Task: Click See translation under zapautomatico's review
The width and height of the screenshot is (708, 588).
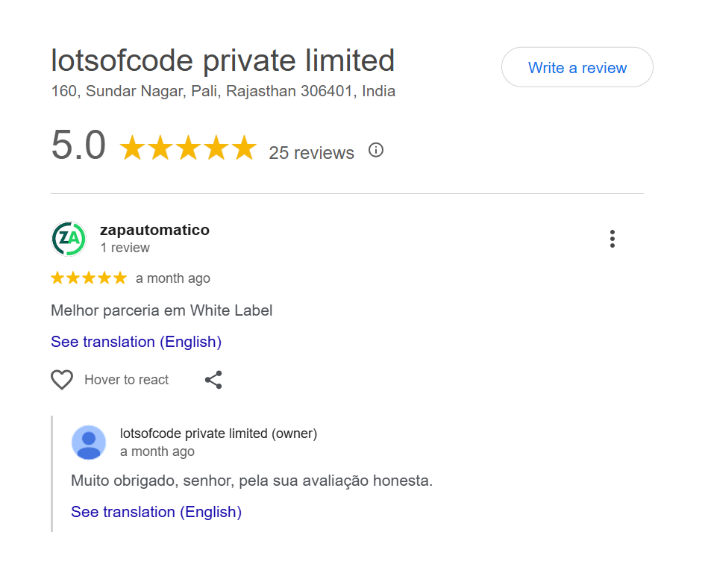Action: click(136, 342)
